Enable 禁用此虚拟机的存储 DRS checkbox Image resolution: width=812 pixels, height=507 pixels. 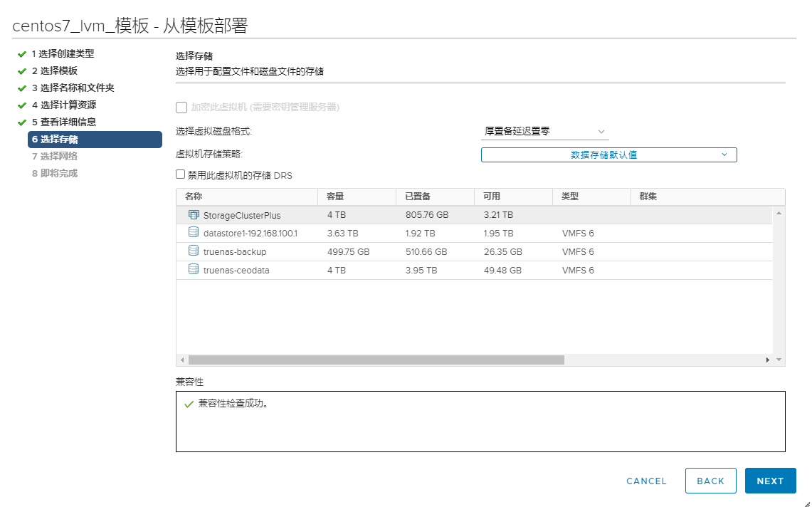(x=180, y=174)
